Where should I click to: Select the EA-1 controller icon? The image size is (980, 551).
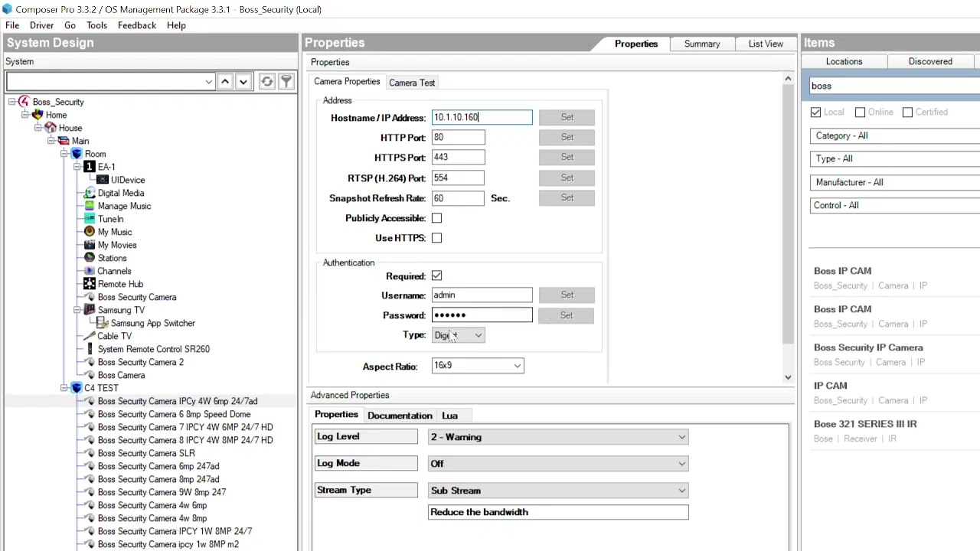90,167
